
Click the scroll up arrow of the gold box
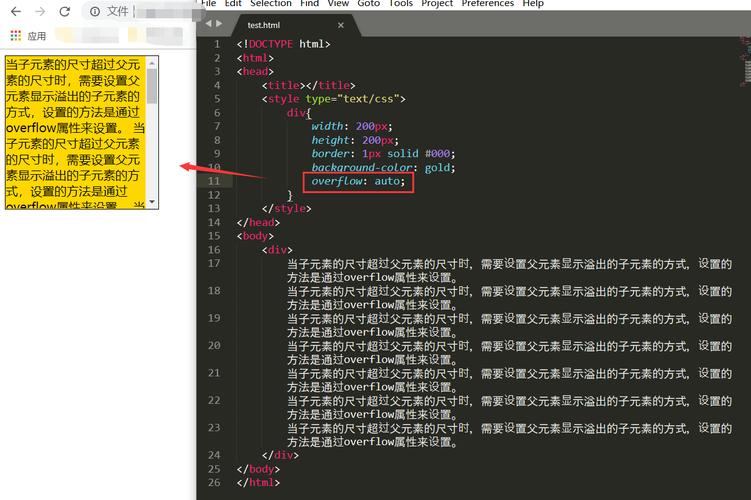pos(152,63)
